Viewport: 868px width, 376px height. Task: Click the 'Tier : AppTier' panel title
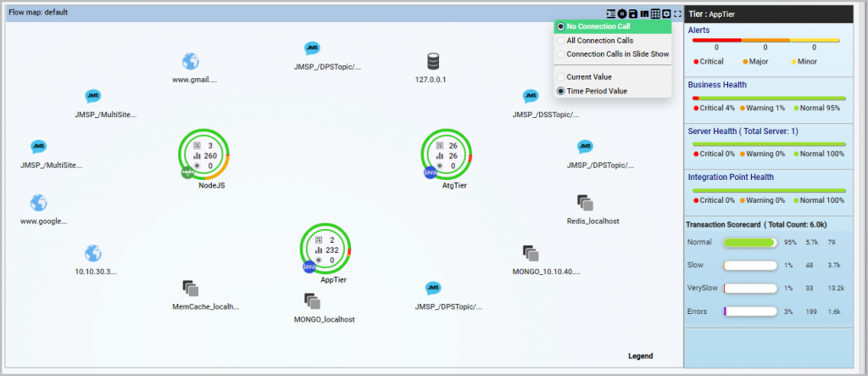click(711, 14)
